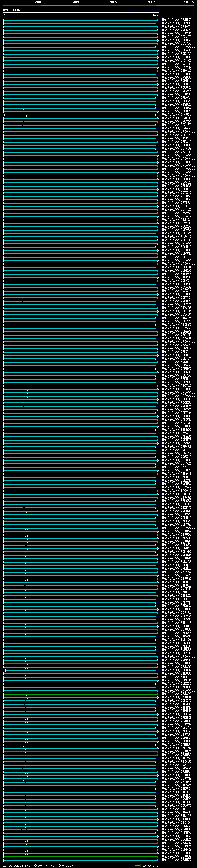Select the UniRef100_A2WUX6 label
This screenshot has height=868, width=197.
177,88
